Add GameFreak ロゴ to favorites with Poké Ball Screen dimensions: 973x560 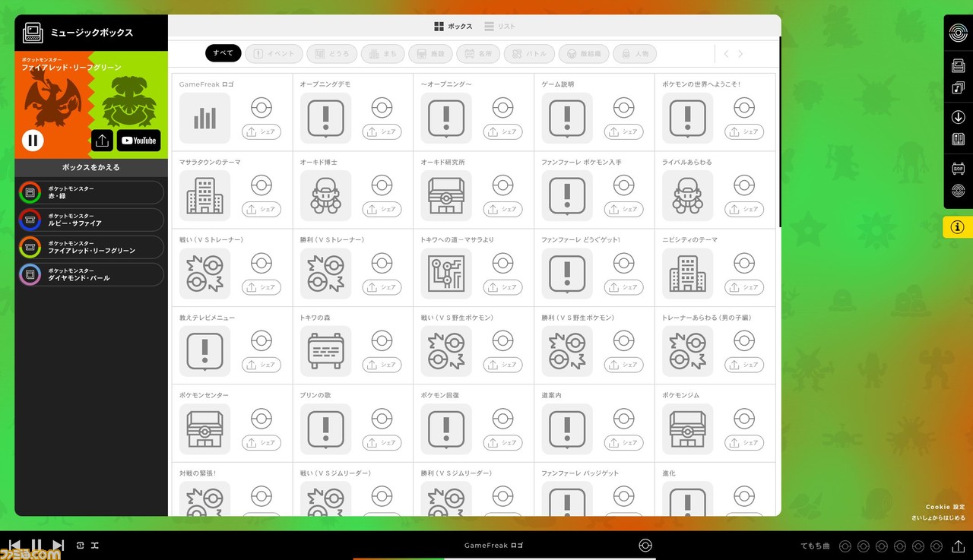click(261, 107)
